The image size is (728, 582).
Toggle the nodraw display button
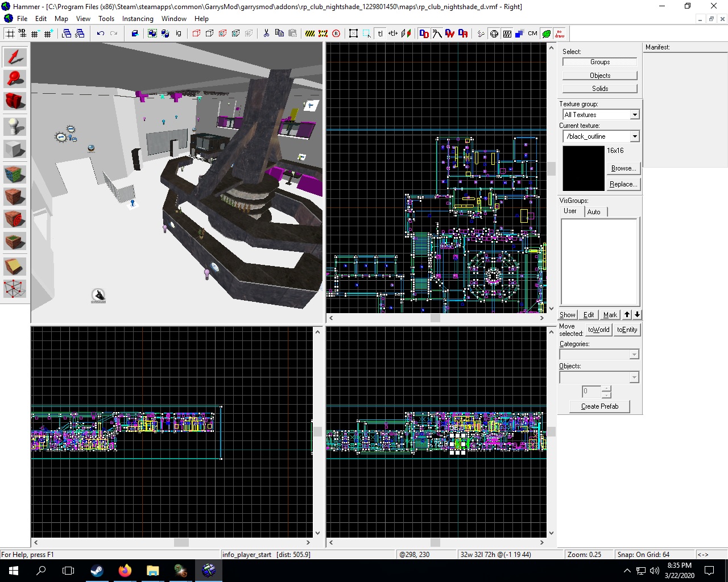tap(560, 34)
